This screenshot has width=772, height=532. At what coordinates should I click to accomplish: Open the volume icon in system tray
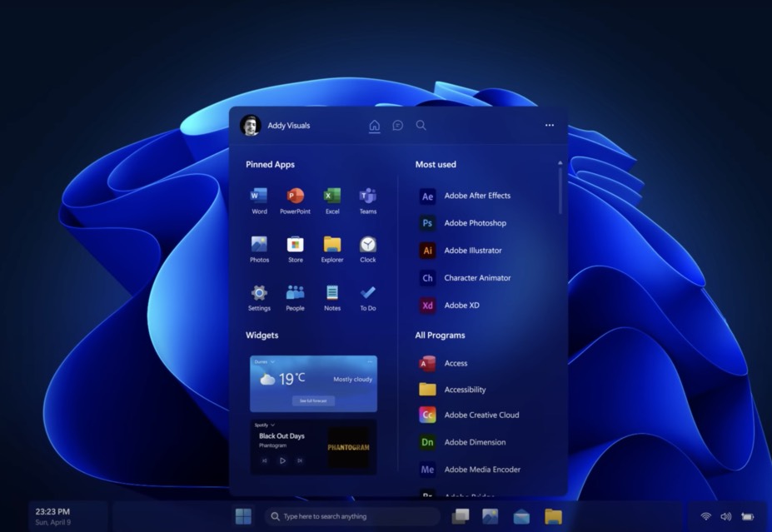pyautogui.click(x=725, y=515)
